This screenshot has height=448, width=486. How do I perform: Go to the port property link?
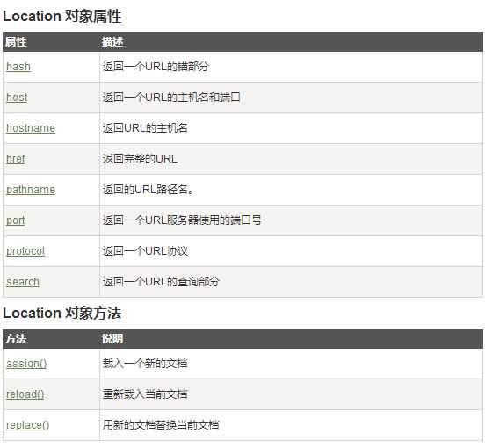click(16, 220)
